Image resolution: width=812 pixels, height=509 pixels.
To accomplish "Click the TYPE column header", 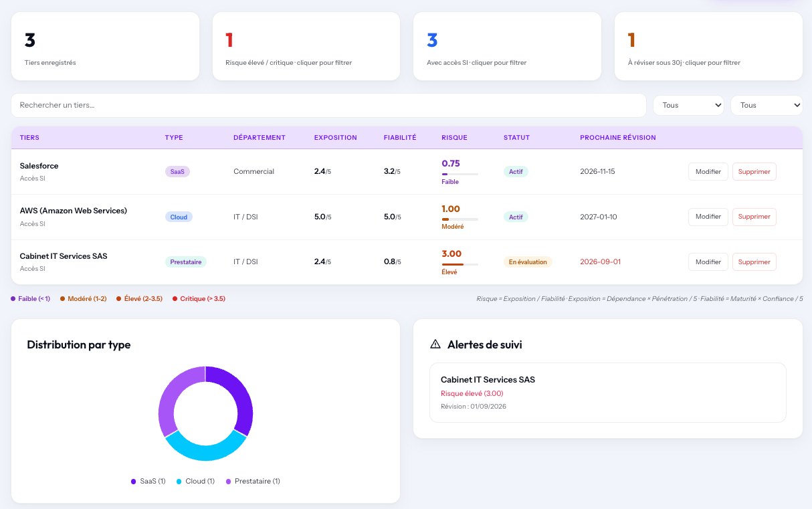I will [174, 138].
